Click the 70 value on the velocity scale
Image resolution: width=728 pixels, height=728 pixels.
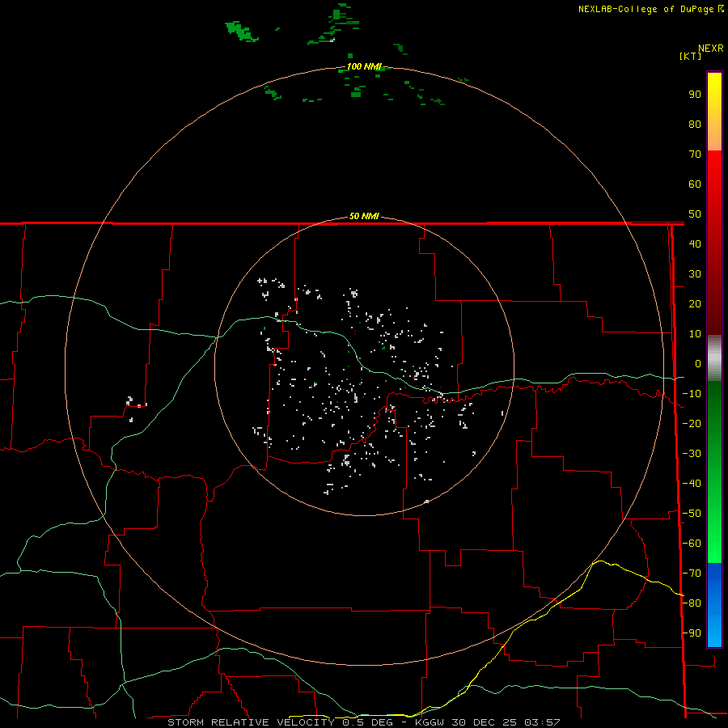point(695,154)
